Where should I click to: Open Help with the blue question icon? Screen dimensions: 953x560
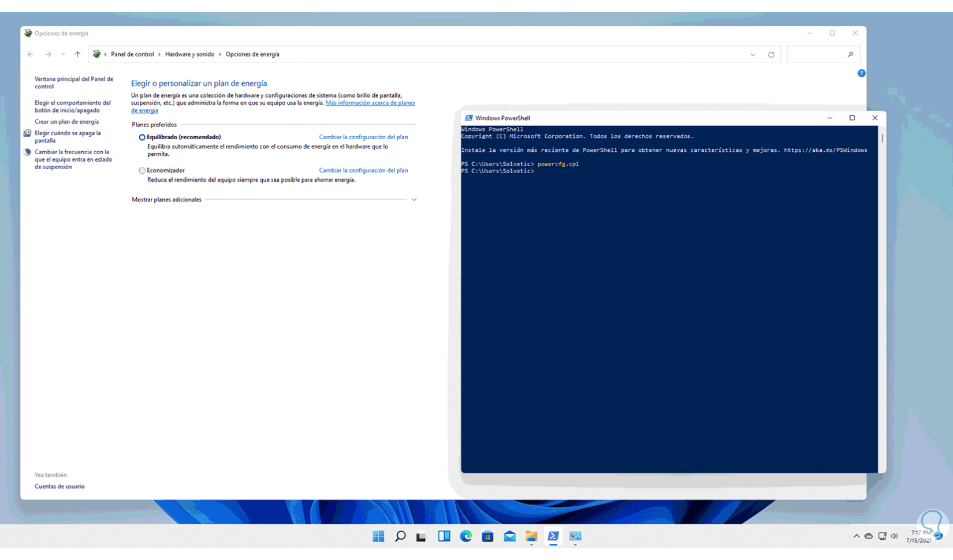[861, 73]
